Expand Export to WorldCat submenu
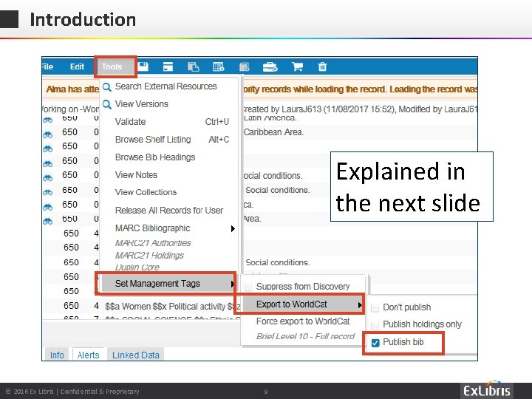 coord(303,304)
